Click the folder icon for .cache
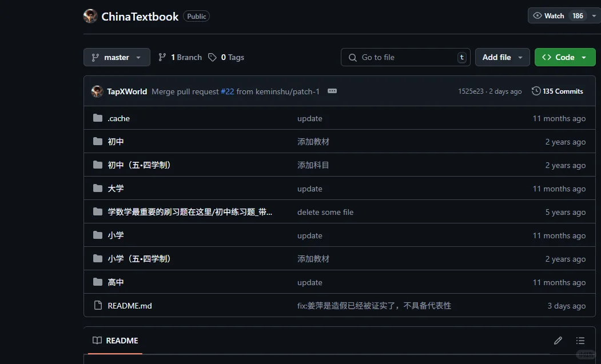 (x=98, y=118)
